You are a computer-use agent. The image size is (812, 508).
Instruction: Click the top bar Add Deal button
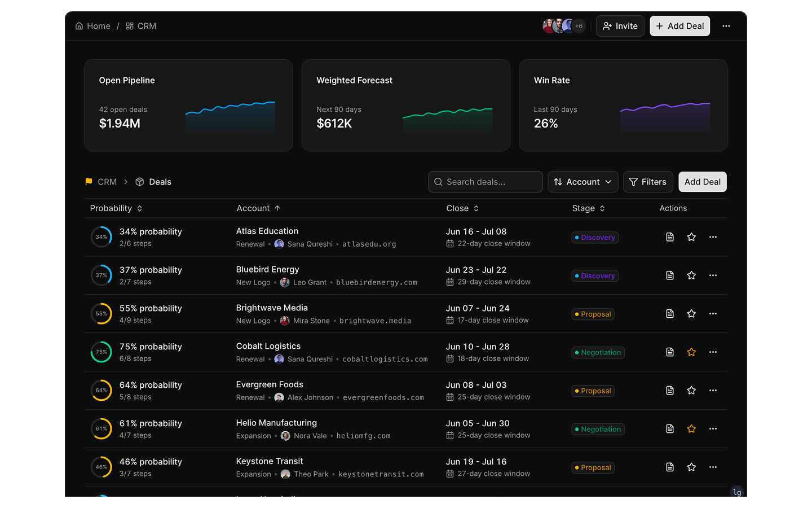679,26
